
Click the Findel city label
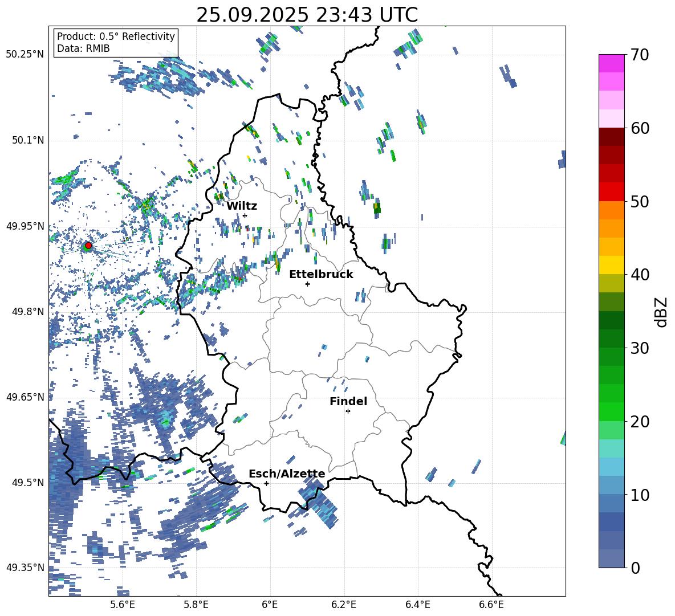[x=348, y=401]
